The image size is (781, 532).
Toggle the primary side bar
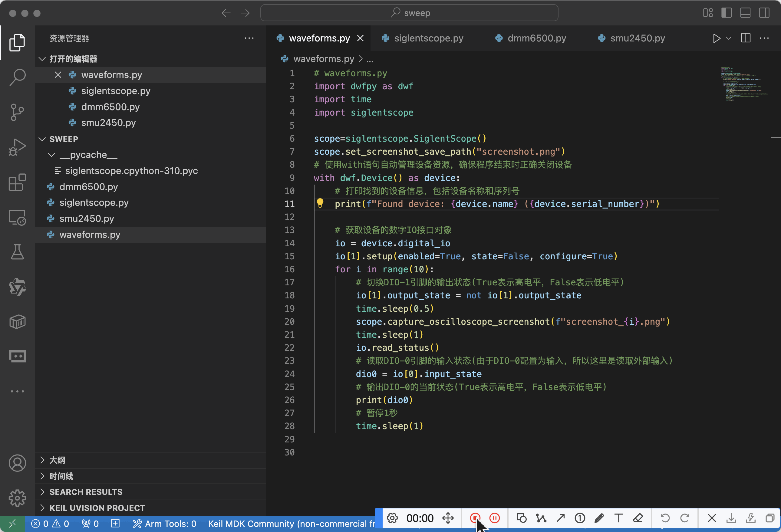click(x=726, y=13)
